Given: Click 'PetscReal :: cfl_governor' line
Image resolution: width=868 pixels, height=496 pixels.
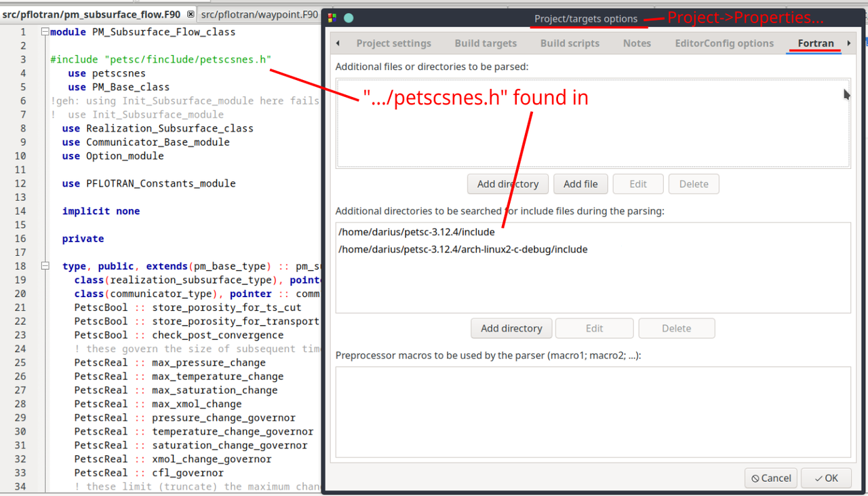Looking at the screenshot, I should 149,472.
